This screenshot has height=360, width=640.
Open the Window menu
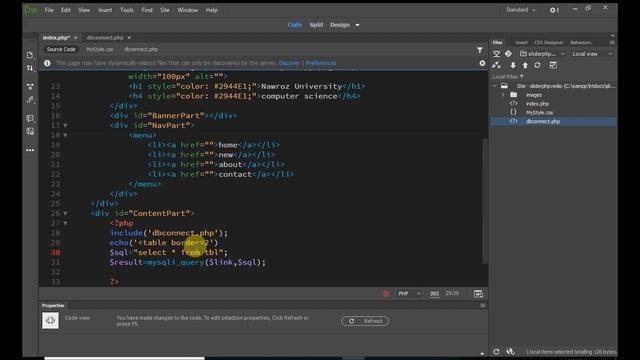(187, 10)
